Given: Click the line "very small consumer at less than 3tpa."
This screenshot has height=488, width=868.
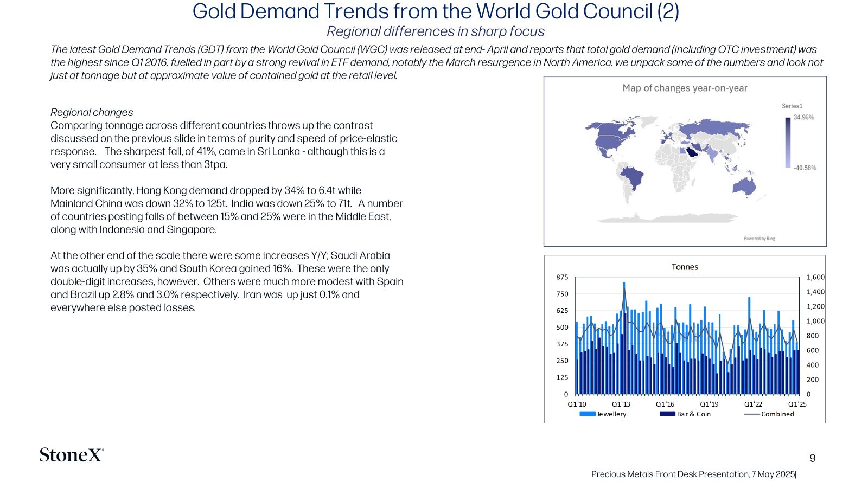Looking at the screenshot, I should [x=139, y=164].
